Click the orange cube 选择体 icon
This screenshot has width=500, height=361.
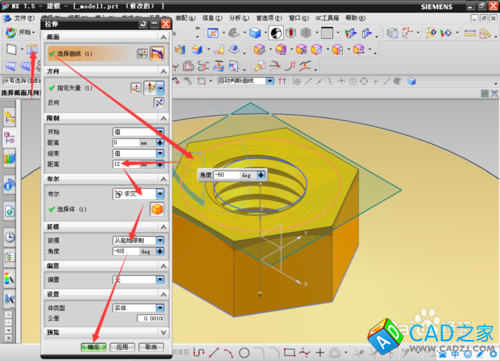[x=157, y=209]
